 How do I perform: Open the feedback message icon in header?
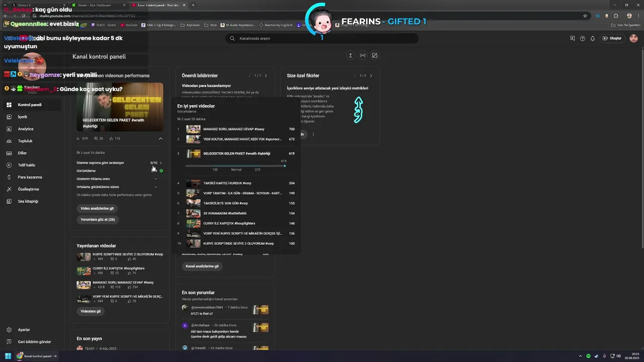click(573, 38)
